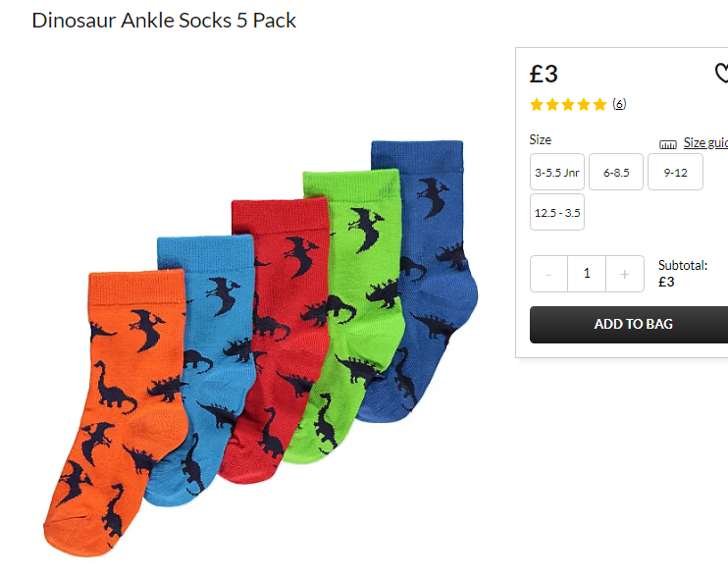Click the fifth yellow rating star
This screenshot has height=576, width=728.
click(599, 105)
